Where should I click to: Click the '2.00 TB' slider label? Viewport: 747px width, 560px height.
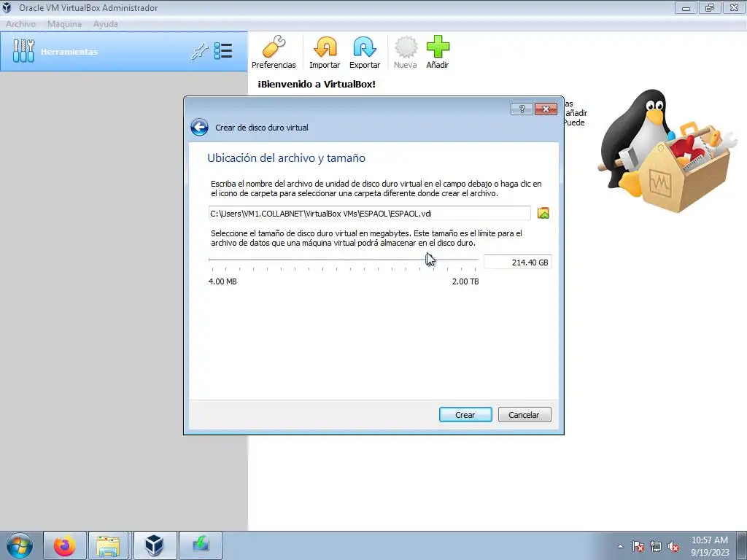click(465, 281)
